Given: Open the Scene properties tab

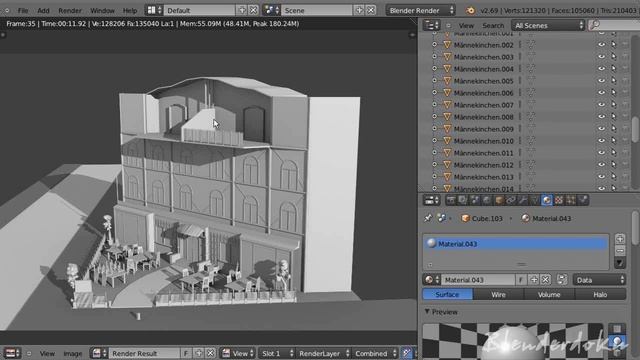Looking at the screenshot, I should coord(475,200).
